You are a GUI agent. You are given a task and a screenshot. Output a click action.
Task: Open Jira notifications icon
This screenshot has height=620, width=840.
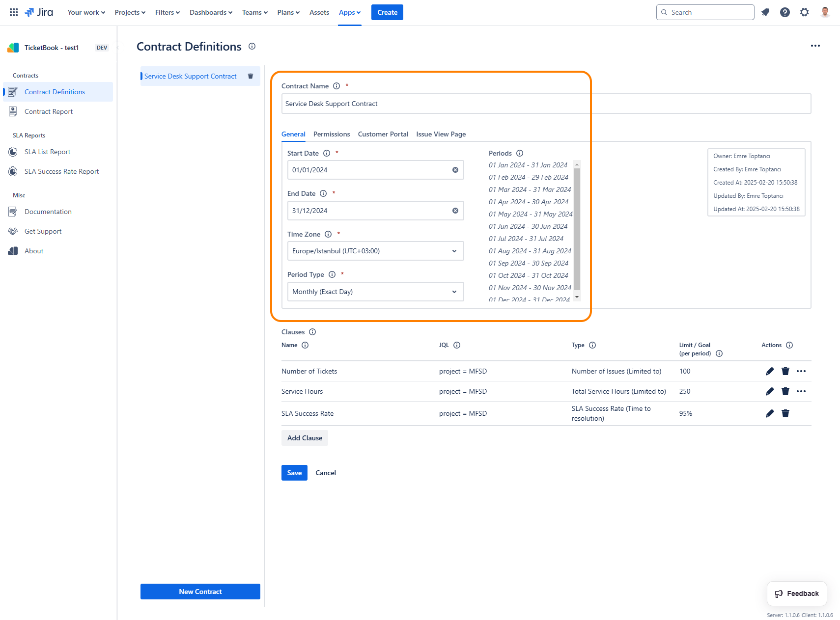765,12
